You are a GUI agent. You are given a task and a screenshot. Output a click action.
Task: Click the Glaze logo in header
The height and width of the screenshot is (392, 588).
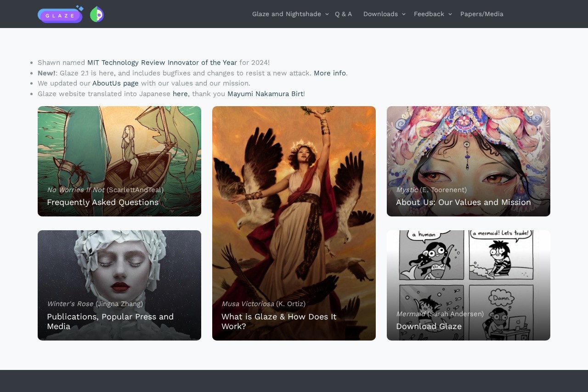pyautogui.click(x=60, y=15)
